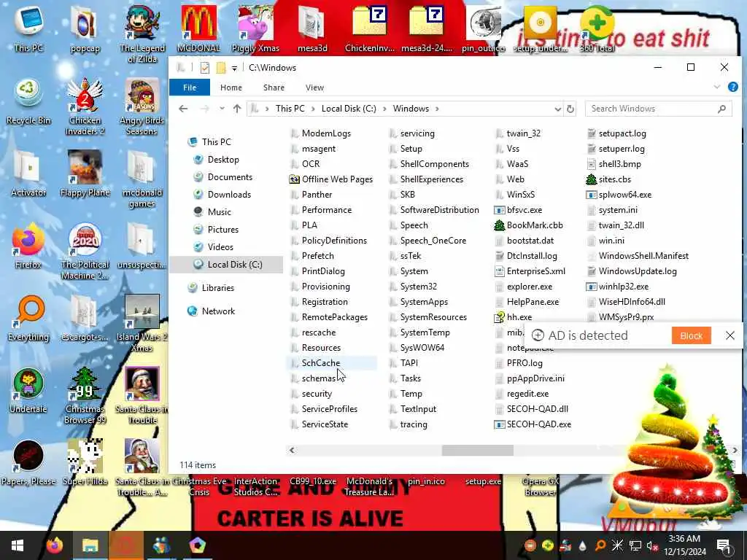Open the popcap desktop folder
Viewport: 747px width, 560px height.
pyautogui.click(x=85, y=28)
